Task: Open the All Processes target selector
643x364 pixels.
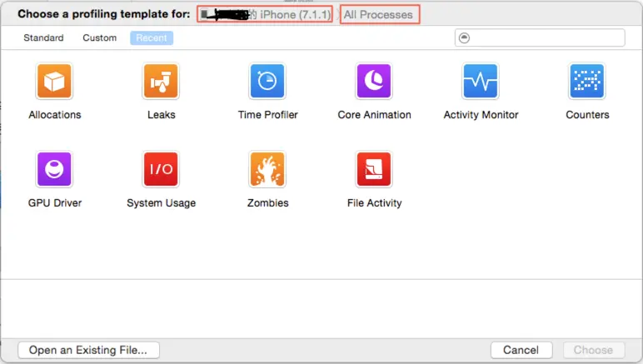Action: (x=380, y=15)
